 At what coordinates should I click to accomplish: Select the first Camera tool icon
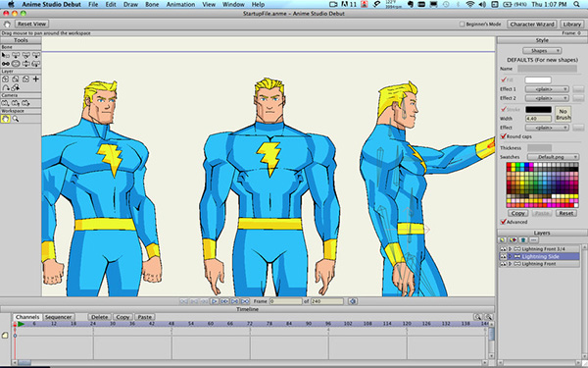(5, 103)
